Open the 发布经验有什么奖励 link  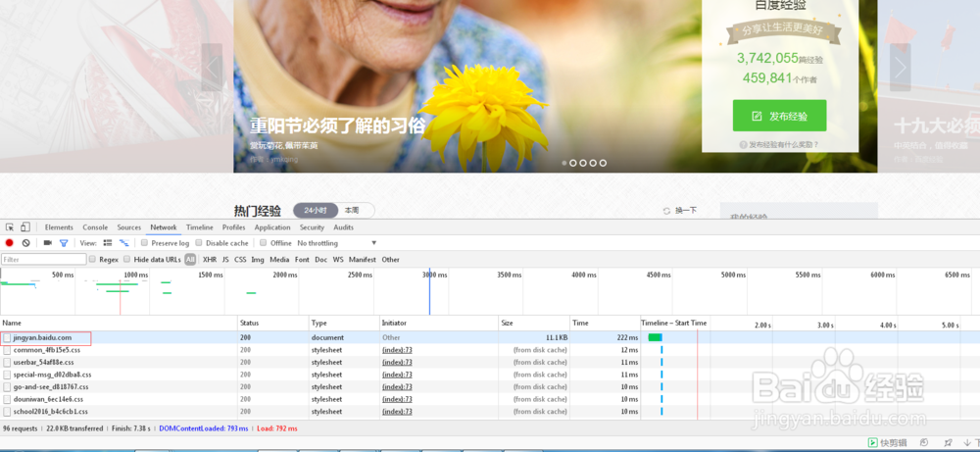pos(783,144)
